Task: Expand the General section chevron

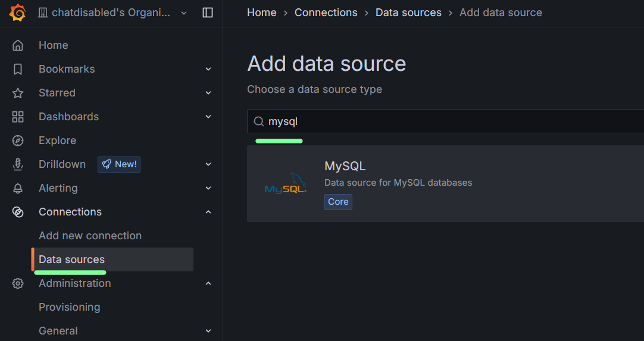Action: 208,331
